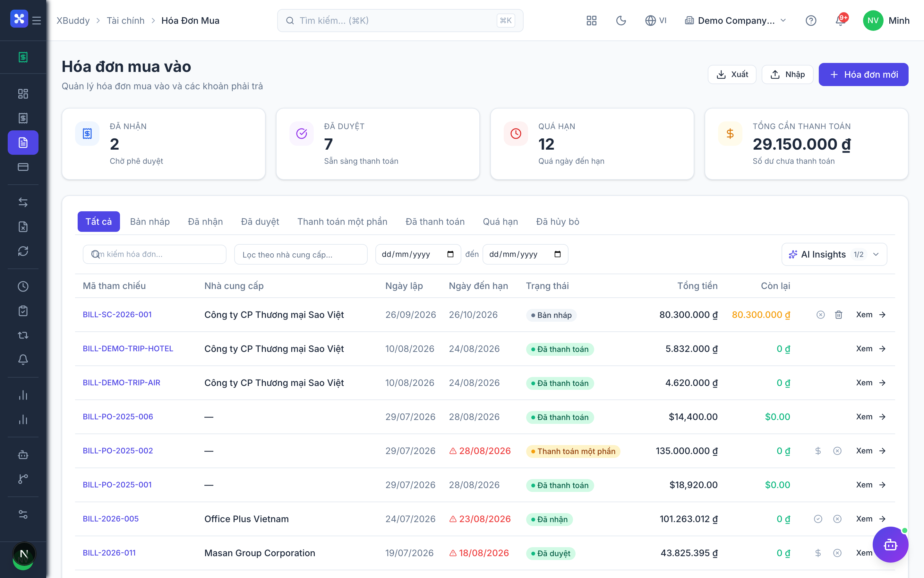Select the Bản nháp tab

150,222
